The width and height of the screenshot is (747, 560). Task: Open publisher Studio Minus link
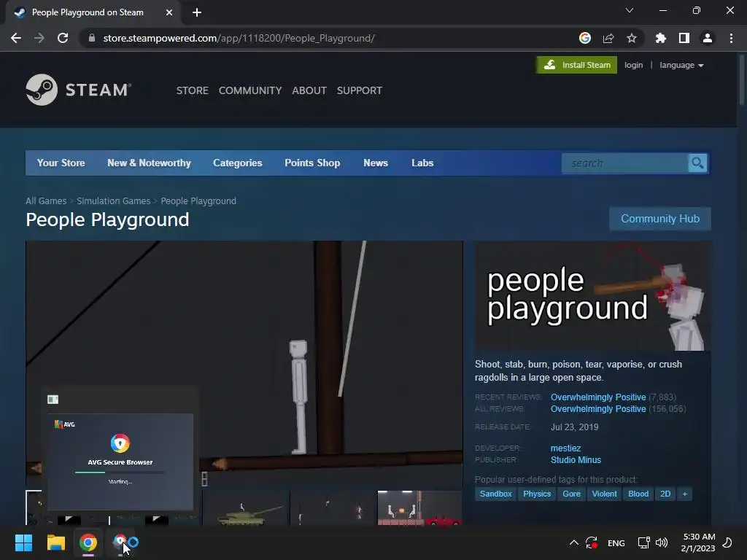point(576,460)
